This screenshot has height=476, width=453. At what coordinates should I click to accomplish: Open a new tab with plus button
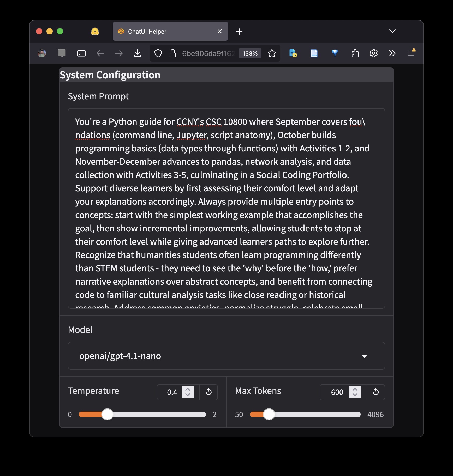239,32
